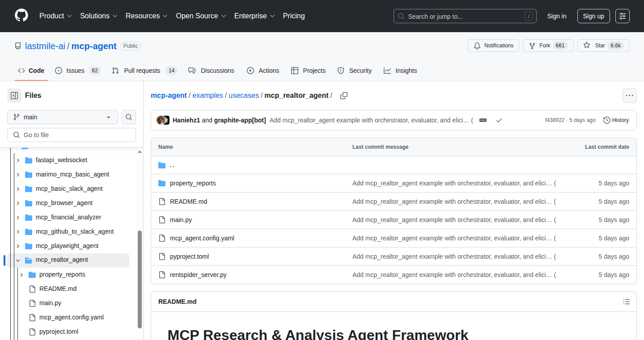644x340 pixels.
Task: Open mcp_agent.config.yaml in the file tree
Action: [72, 317]
